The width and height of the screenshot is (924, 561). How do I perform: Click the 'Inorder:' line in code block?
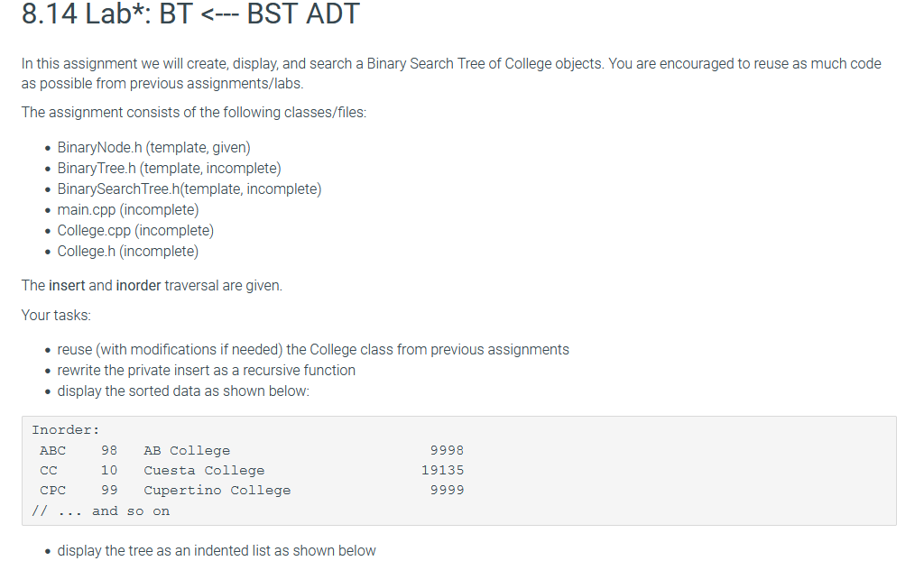65,430
